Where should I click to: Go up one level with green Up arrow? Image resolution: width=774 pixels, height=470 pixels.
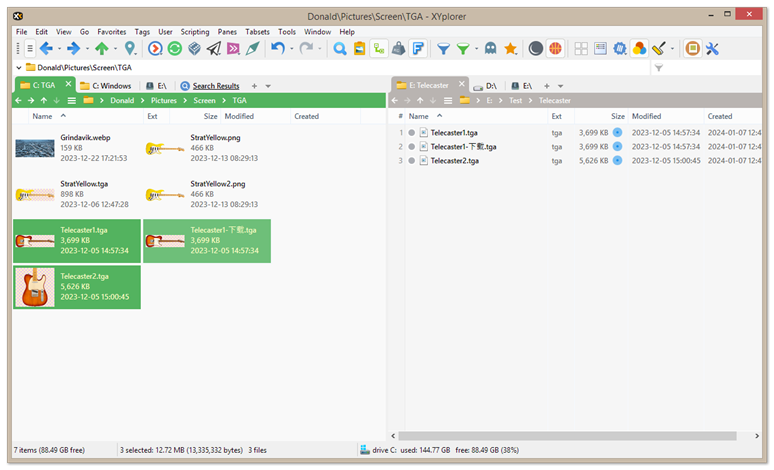[101, 48]
